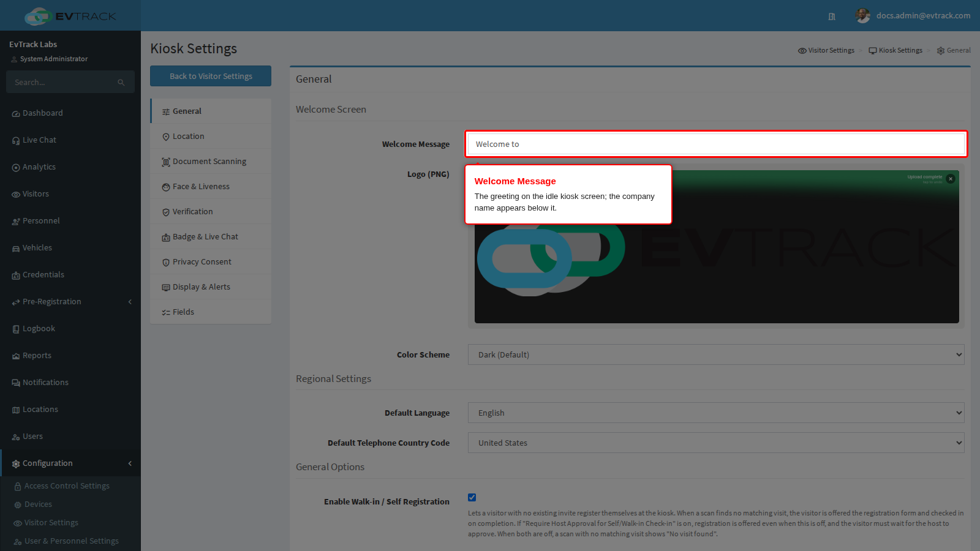Image resolution: width=980 pixels, height=551 pixels.
Task: Switch to Document Scanning tab
Action: pyautogui.click(x=211, y=162)
